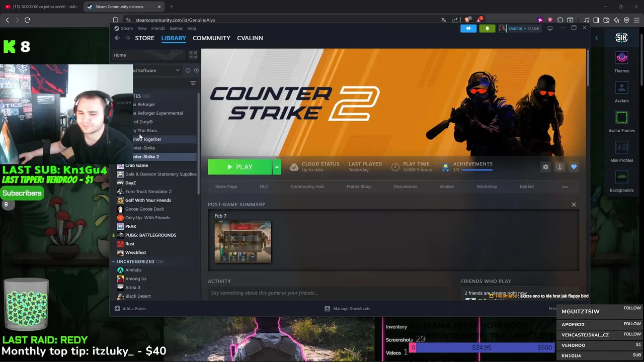Open advanced library filter options icon
The image size is (644, 362).
(193, 83)
